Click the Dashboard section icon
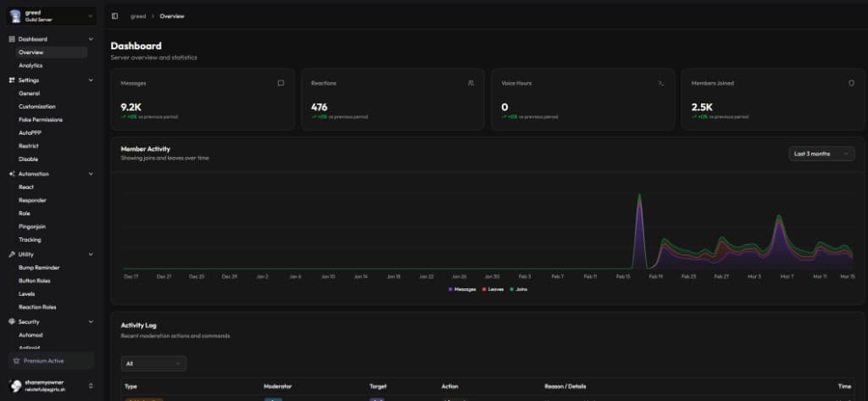This screenshot has height=401, width=868. [12, 39]
